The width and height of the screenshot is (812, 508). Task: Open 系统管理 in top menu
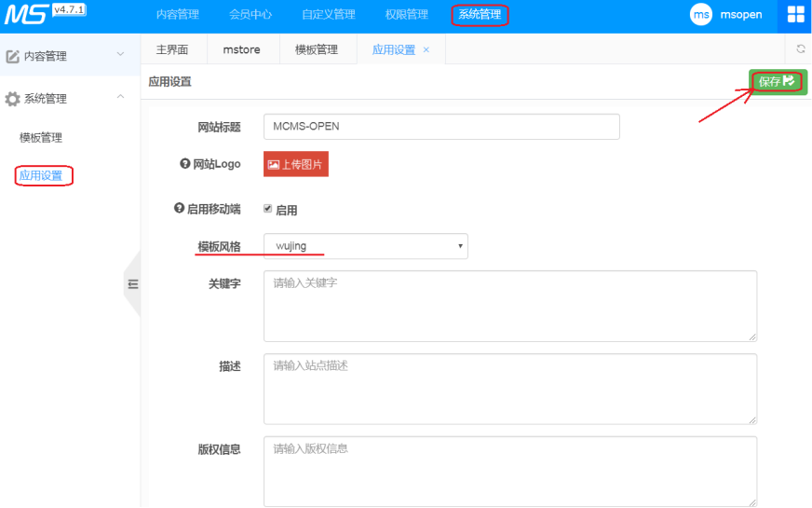[x=480, y=15]
